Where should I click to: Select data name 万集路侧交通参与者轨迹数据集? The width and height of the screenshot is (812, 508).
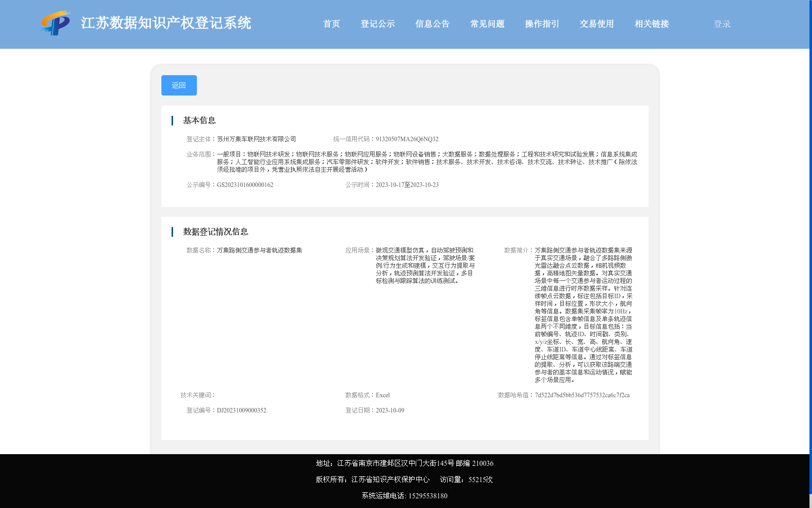tap(259, 250)
